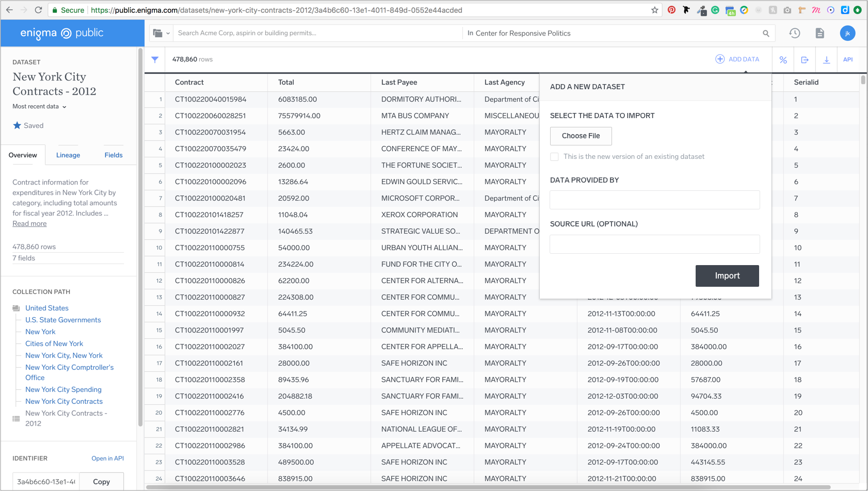
Task: Click the In Center for Responsive Politics scope
Action: 519,33
